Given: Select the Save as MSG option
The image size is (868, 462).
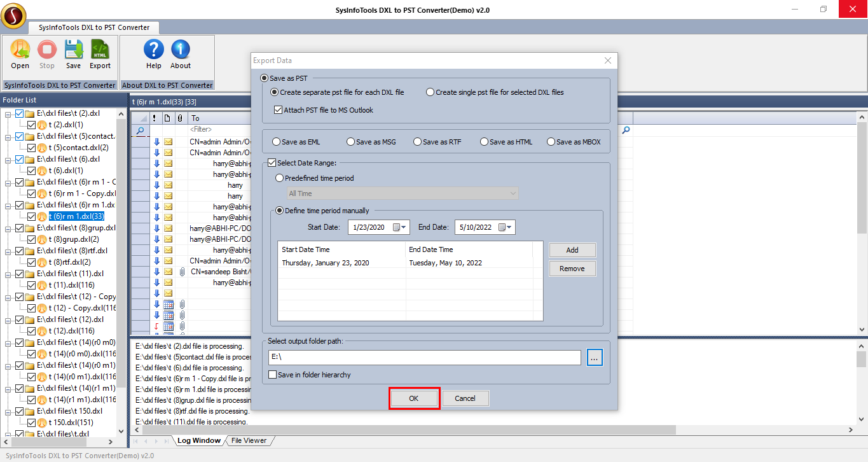Looking at the screenshot, I should (351, 142).
